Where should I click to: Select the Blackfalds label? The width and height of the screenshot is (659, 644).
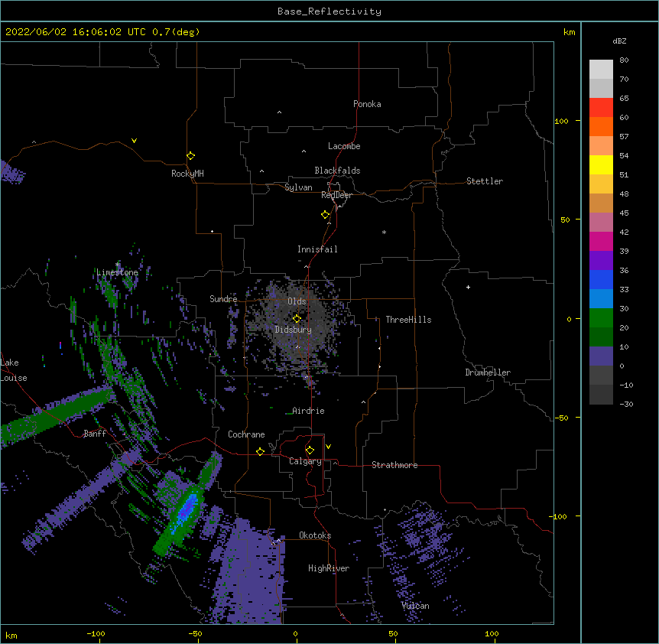(337, 171)
